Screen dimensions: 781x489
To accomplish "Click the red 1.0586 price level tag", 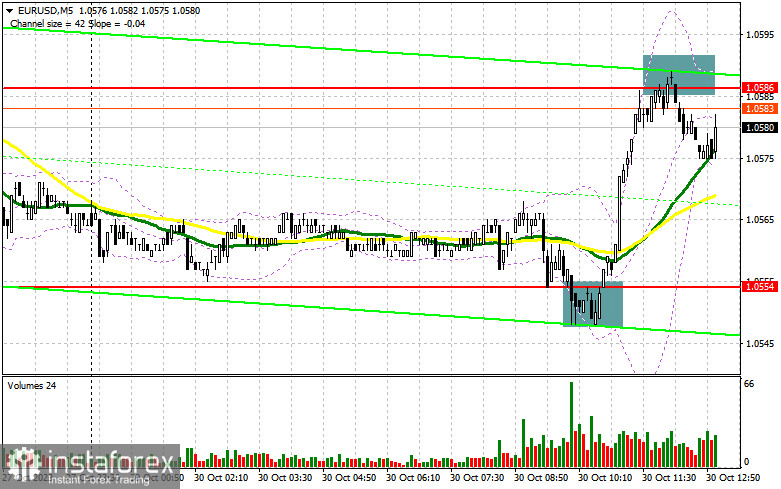I will pos(761,88).
